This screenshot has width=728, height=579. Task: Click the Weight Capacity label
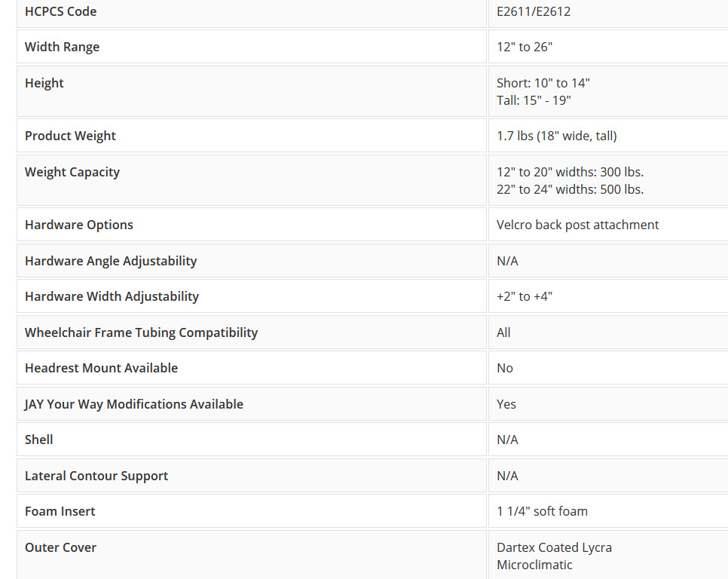click(x=72, y=172)
